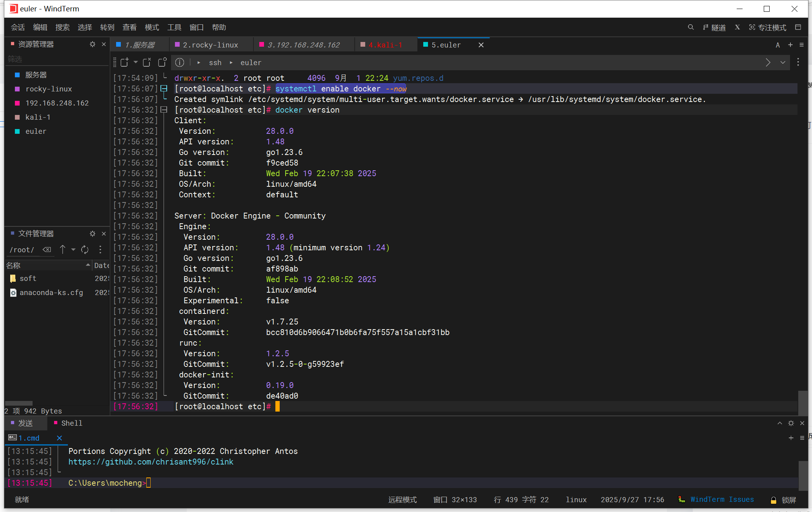
Task: Open the 转到 menu
Action: (x=107, y=27)
